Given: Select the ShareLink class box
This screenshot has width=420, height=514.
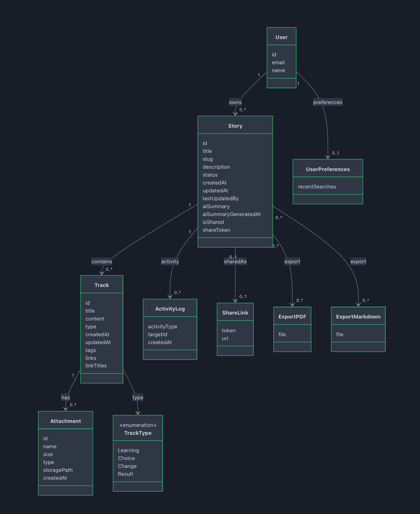Looking at the screenshot, I should pos(235,312).
